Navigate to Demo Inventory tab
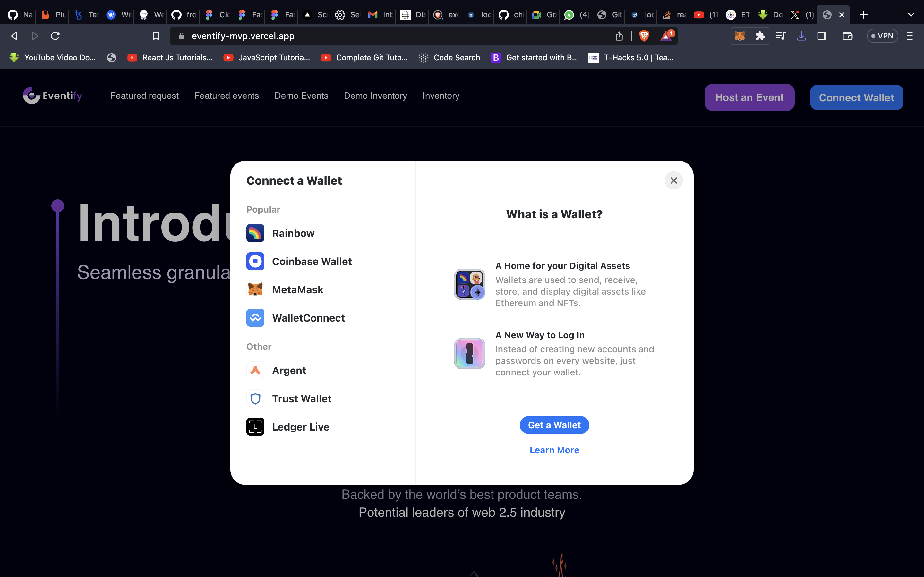This screenshot has width=924, height=577. pos(375,96)
